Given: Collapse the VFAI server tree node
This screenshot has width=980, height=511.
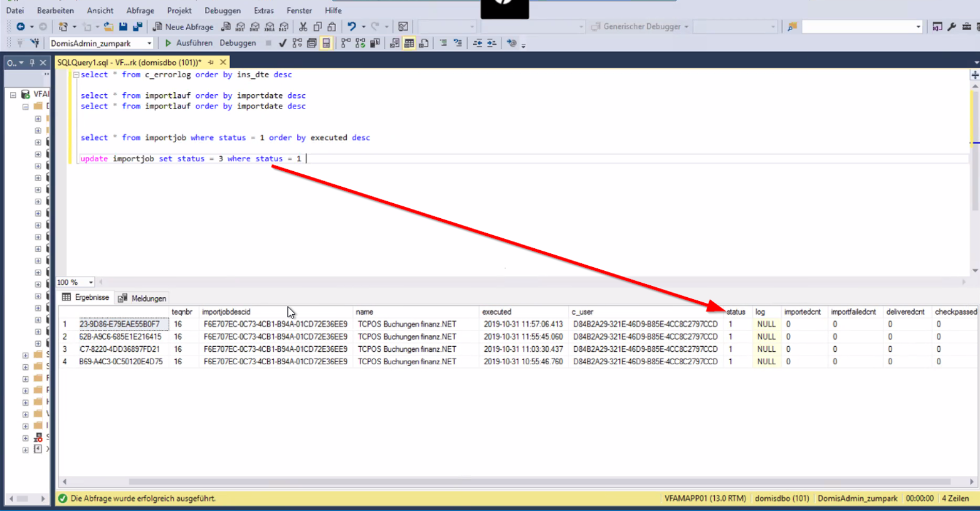Looking at the screenshot, I should click(13, 95).
